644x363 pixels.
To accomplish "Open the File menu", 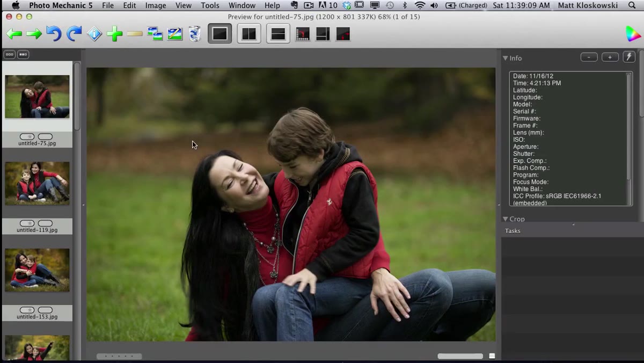I will click(108, 5).
